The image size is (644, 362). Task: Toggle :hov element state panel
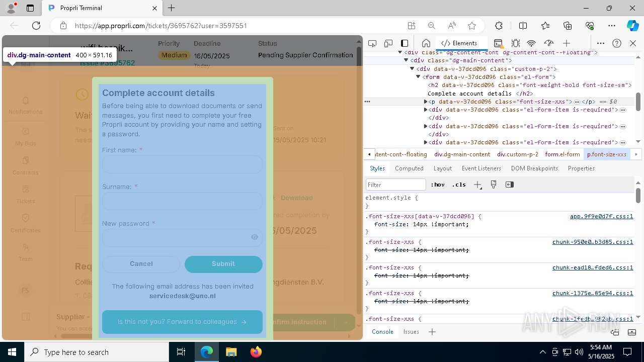click(438, 185)
